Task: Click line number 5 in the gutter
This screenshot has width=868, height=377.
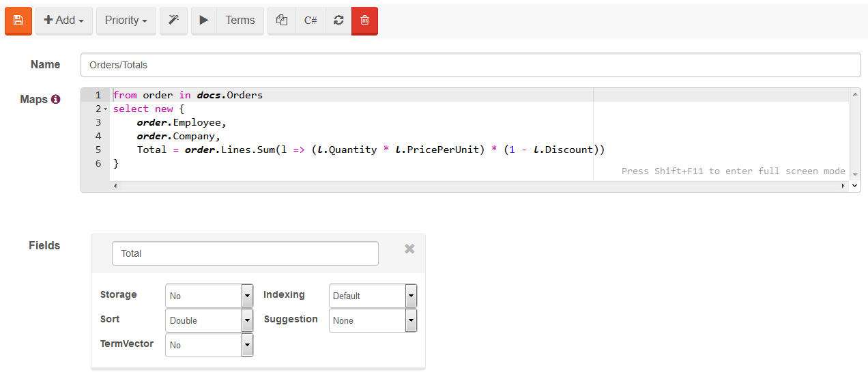Action: [x=98, y=150]
